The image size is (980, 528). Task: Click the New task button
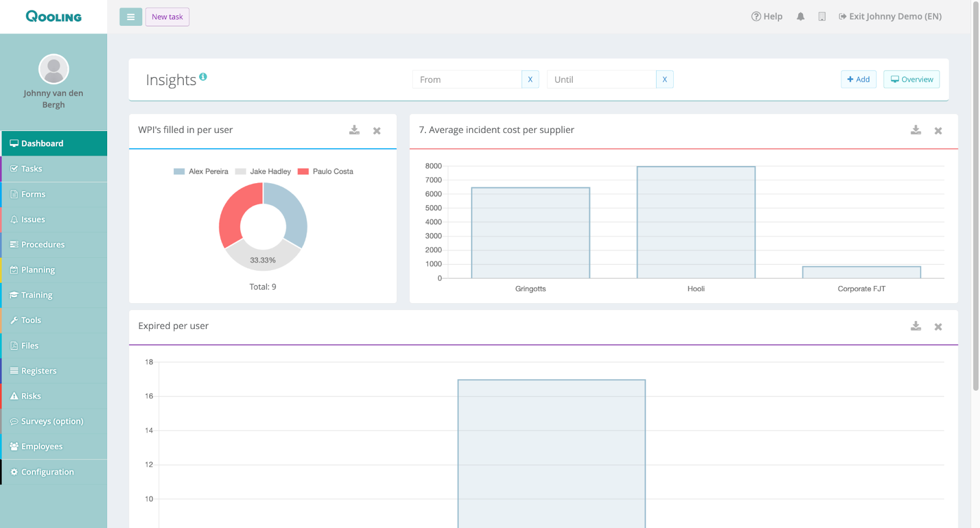167,17
